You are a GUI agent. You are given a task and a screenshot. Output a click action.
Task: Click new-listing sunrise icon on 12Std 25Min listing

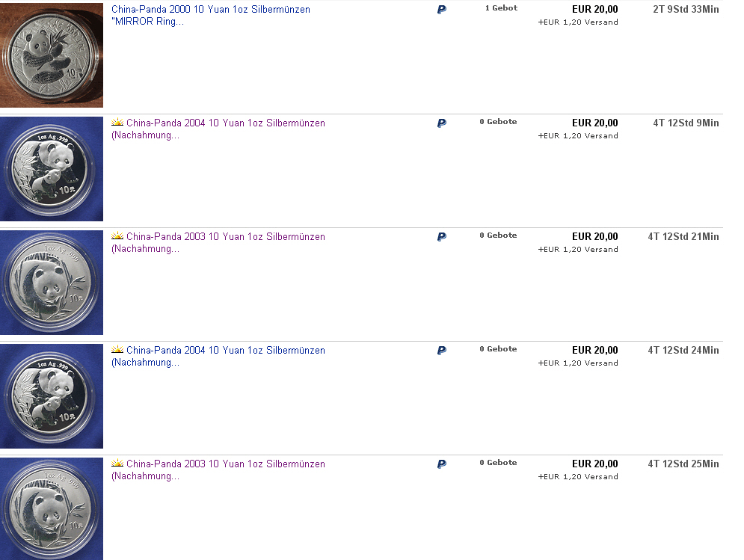[117, 464]
